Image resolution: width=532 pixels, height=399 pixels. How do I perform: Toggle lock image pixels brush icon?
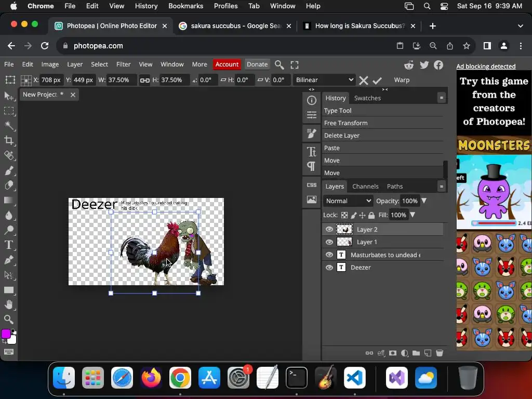point(353,215)
